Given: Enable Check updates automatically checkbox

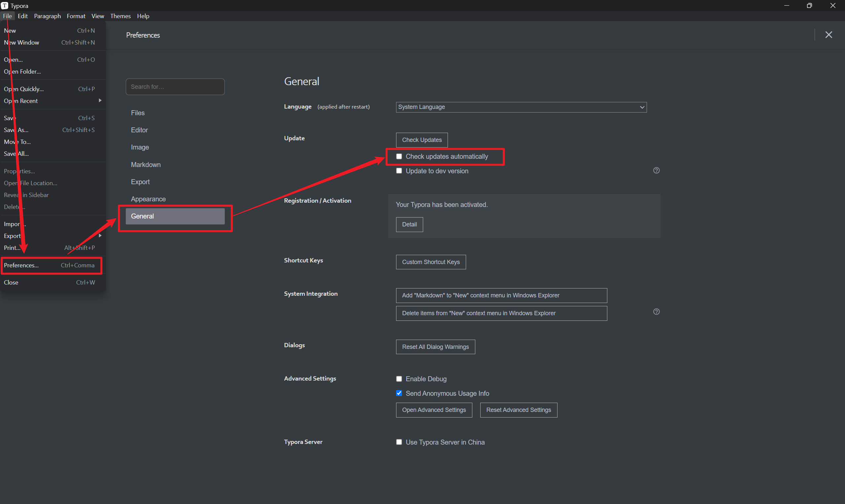Looking at the screenshot, I should [x=399, y=156].
